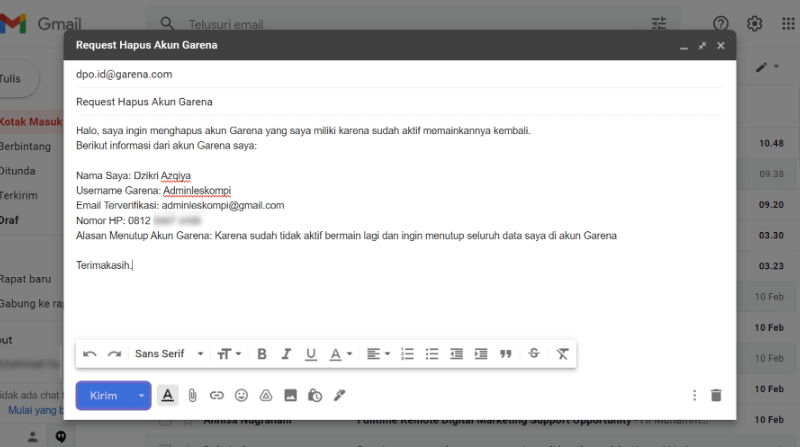Toggle the formatting options bar
The width and height of the screenshot is (800, 447).
[167, 395]
